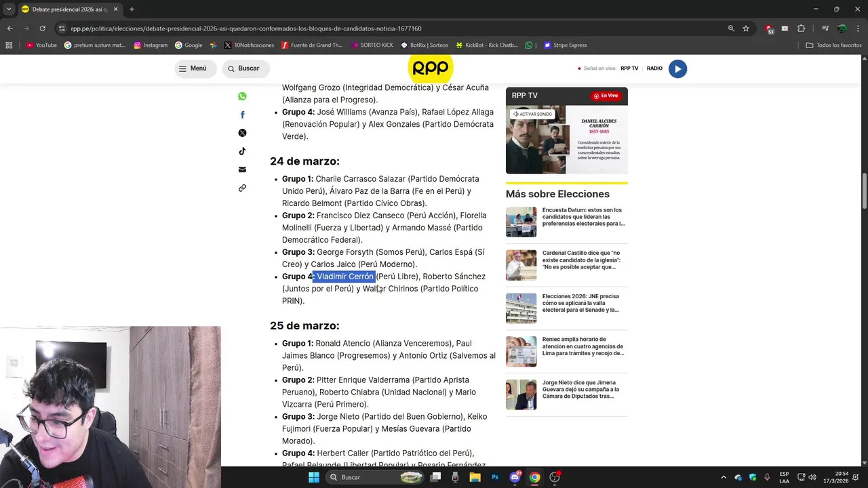The image size is (868, 488).
Task: Open the Reniec article thumbnail image
Action: point(521,351)
